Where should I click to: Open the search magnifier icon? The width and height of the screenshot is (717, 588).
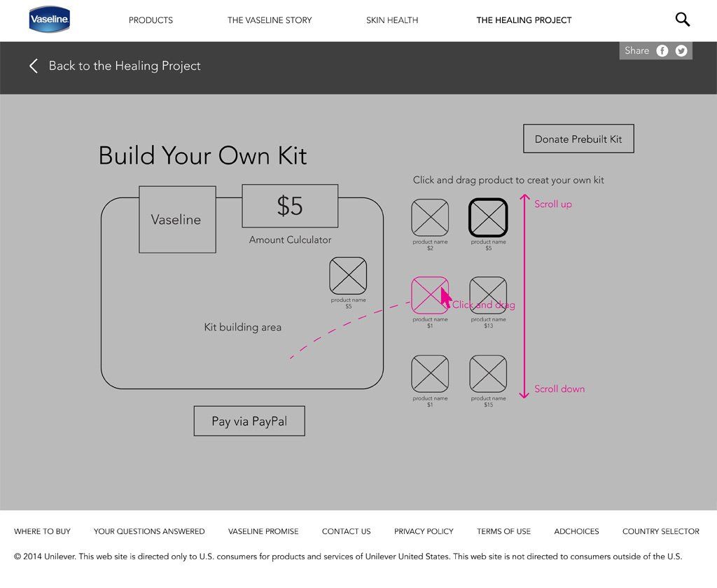pyautogui.click(x=682, y=19)
